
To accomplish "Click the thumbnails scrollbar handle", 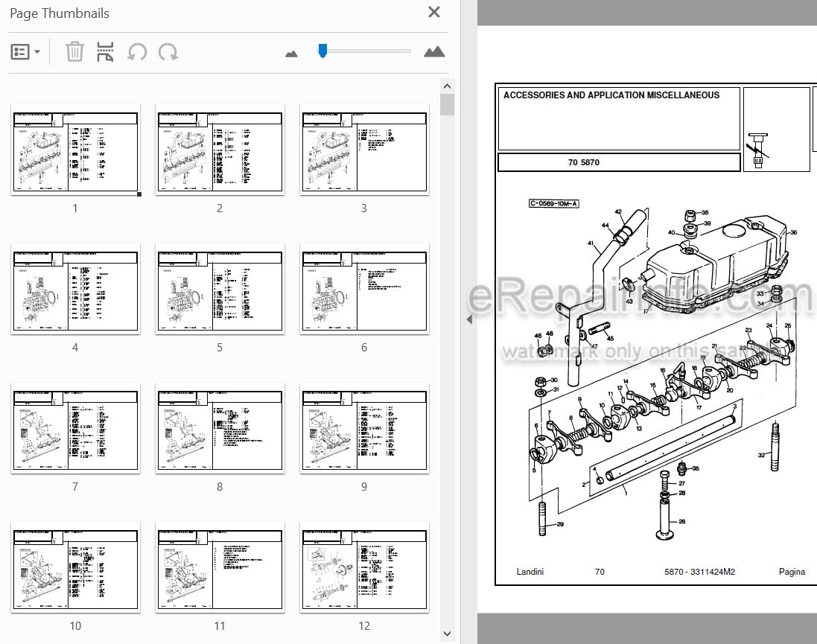I will point(447,104).
